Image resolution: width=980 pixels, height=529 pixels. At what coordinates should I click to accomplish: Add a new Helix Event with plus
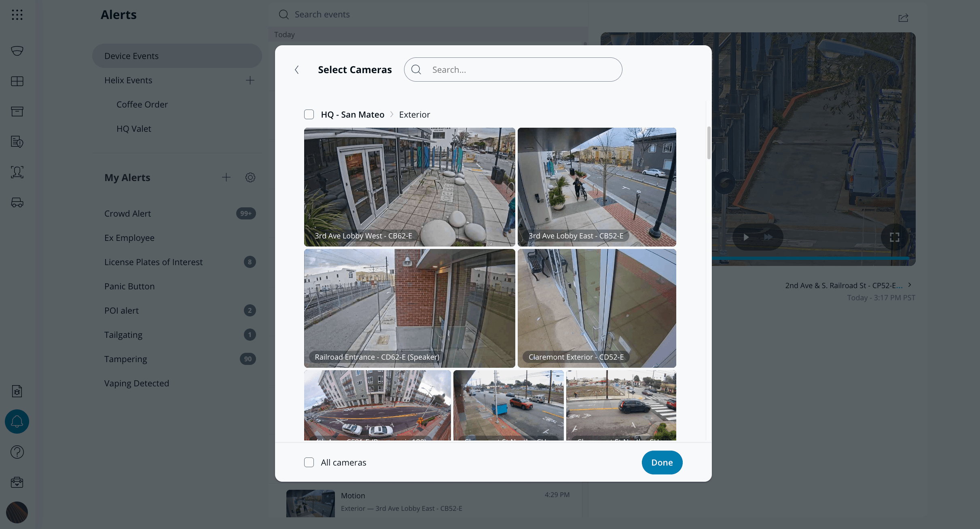tap(250, 80)
